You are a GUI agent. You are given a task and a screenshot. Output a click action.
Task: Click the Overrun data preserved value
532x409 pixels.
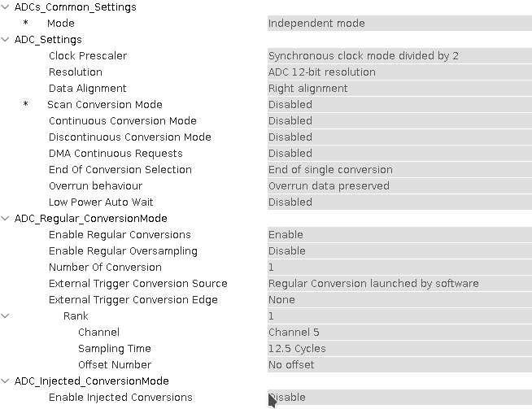click(x=399, y=186)
